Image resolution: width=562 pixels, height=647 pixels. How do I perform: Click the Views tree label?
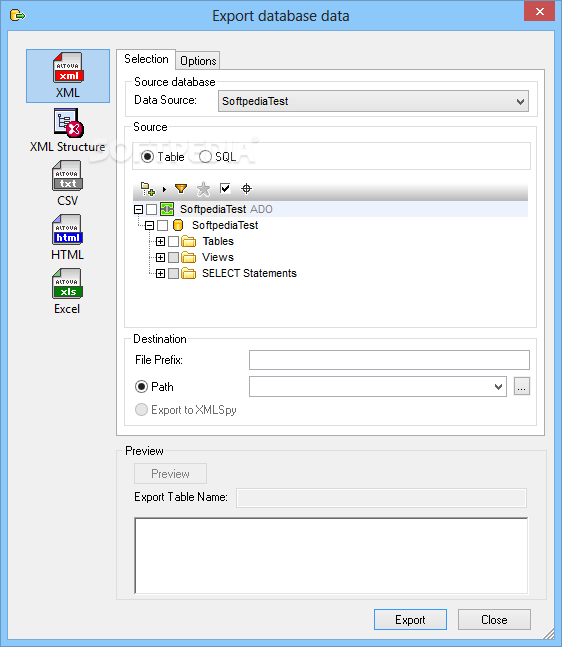218,257
